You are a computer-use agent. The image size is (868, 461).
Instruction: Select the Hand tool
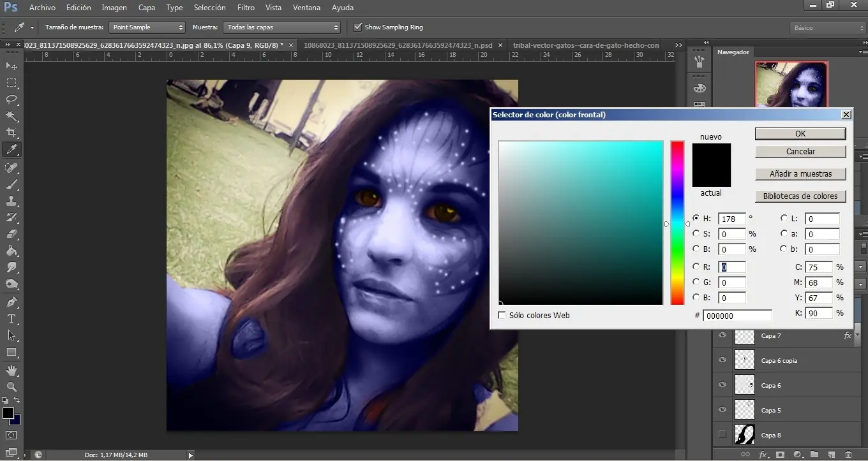[11, 370]
